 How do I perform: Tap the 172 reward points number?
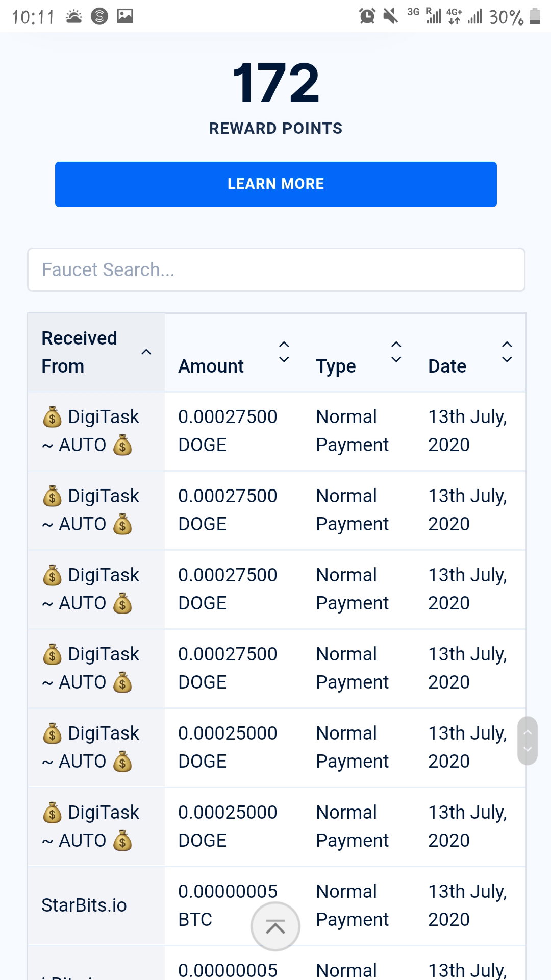tap(275, 83)
